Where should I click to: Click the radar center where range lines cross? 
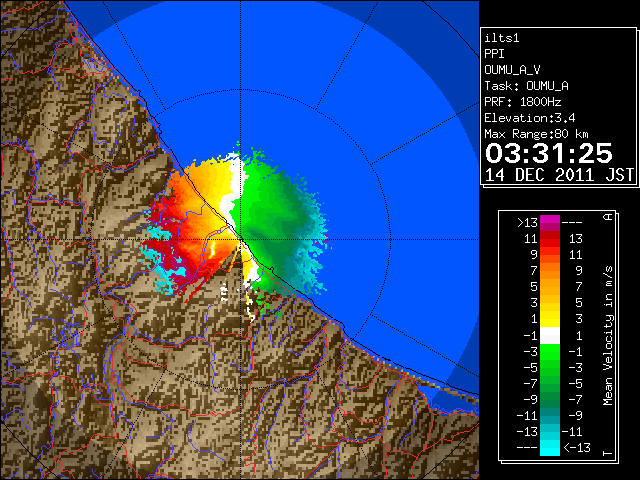[240, 239]
